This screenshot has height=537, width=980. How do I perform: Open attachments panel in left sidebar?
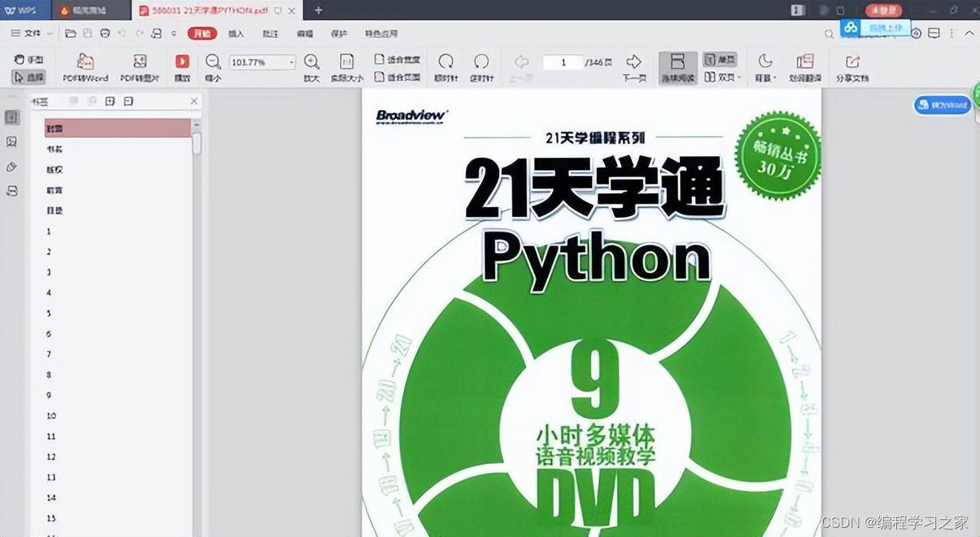tap(12, 166)
